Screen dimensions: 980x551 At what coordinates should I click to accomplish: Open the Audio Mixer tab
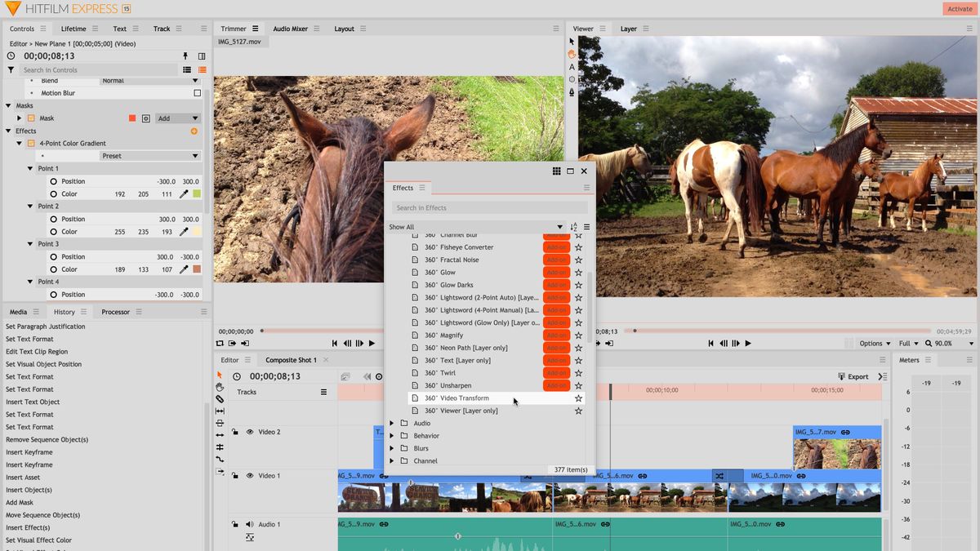click(x=290, y=27)
